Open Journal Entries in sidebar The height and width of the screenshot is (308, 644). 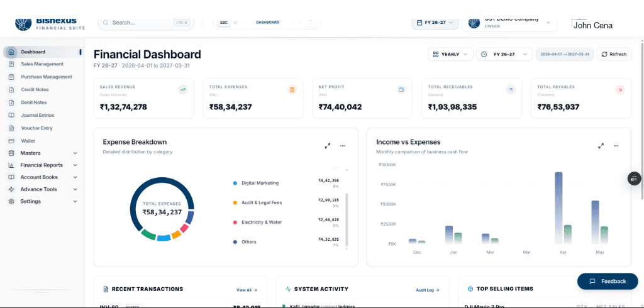click(38, 116)
